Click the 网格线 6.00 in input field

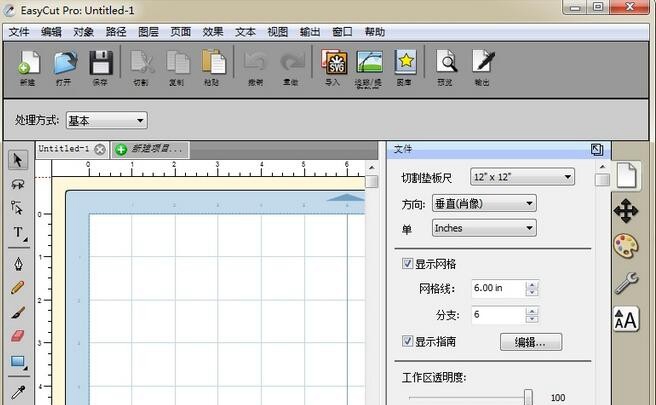(499, 288)
